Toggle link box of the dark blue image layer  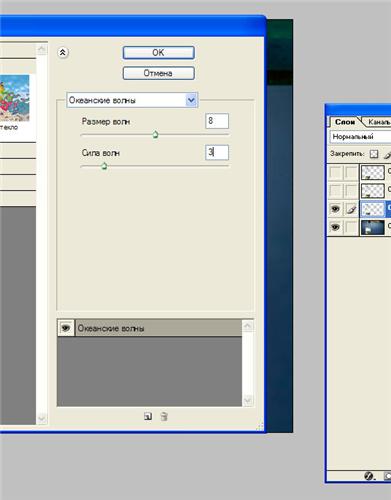pyautogui.click(x=351, y=227)
